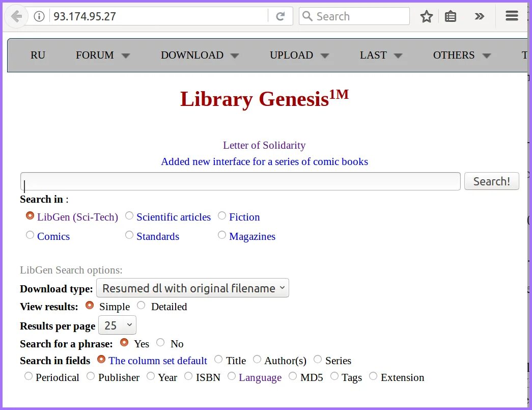This screenshot has height=410, width=532.
Task: Open the bookmarks list icon
Action: [x=451, y=16]
